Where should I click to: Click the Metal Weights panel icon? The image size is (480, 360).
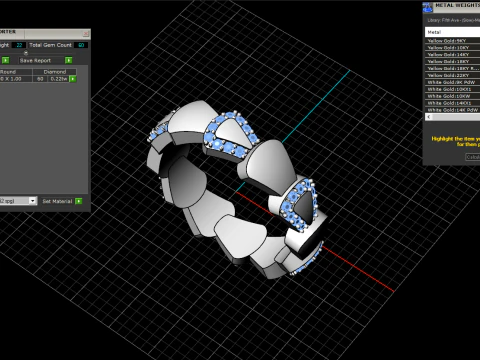[427, 7]
